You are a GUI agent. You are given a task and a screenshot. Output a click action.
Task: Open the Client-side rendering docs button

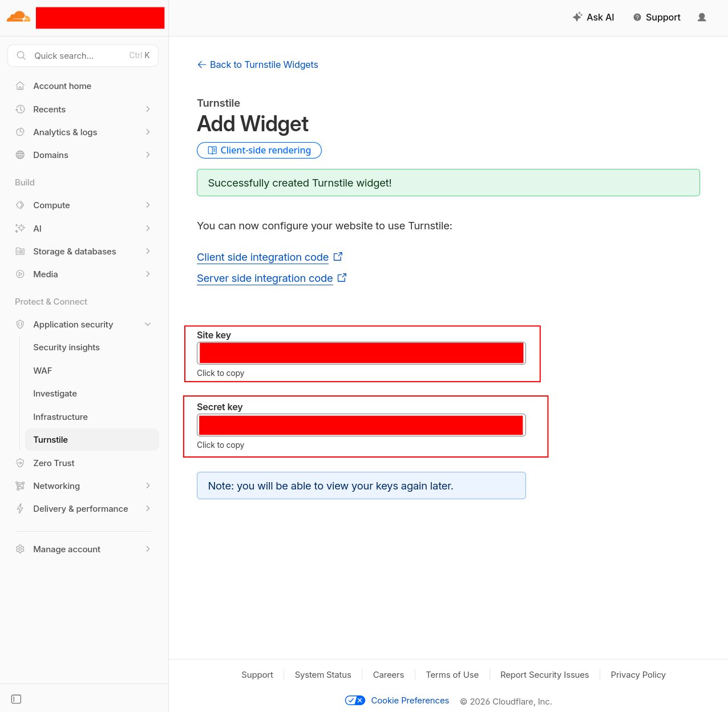[x=259, y=150]
